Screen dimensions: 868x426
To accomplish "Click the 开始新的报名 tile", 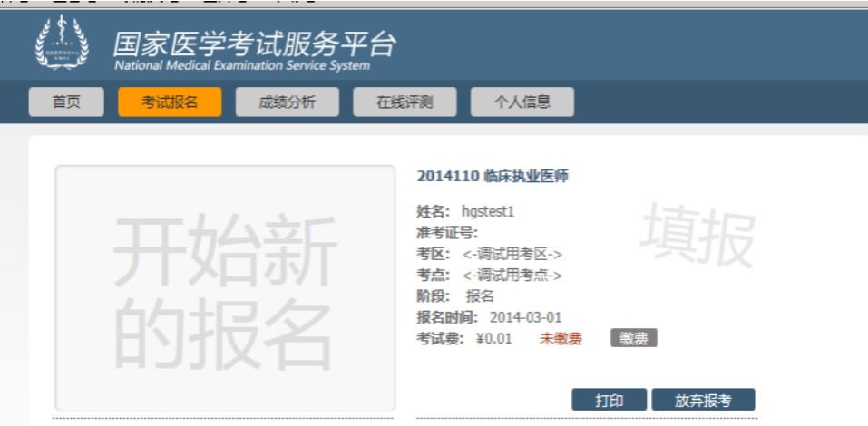I will point(225,289).
